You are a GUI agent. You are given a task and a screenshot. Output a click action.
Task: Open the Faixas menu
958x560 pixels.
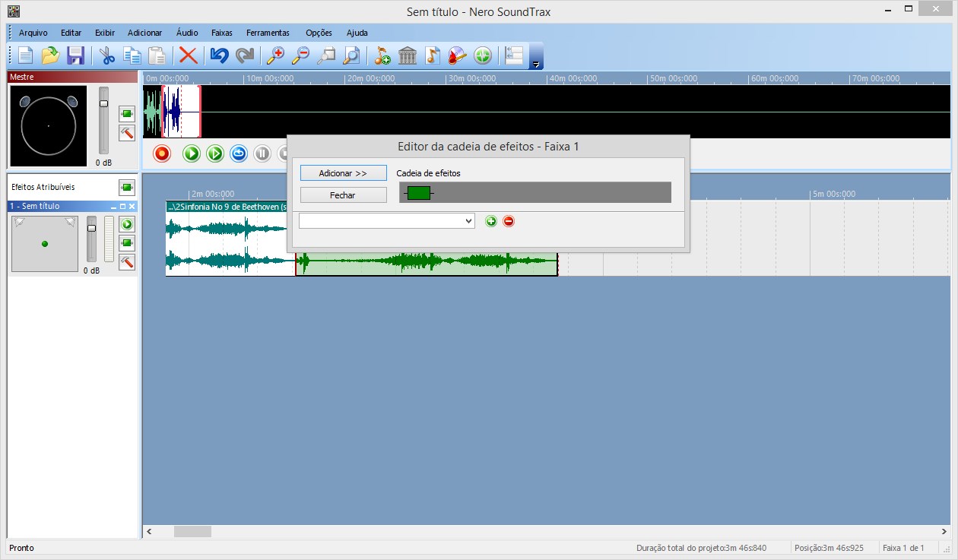coord(222,33)
